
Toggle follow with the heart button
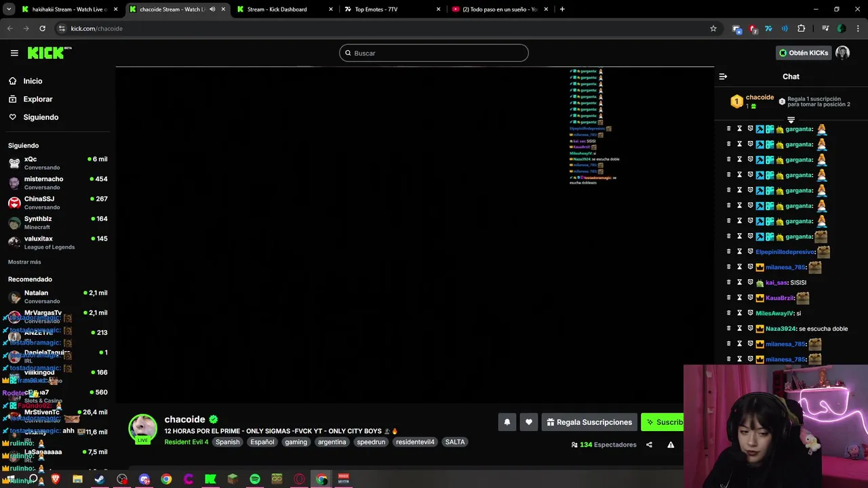point(529,422)
